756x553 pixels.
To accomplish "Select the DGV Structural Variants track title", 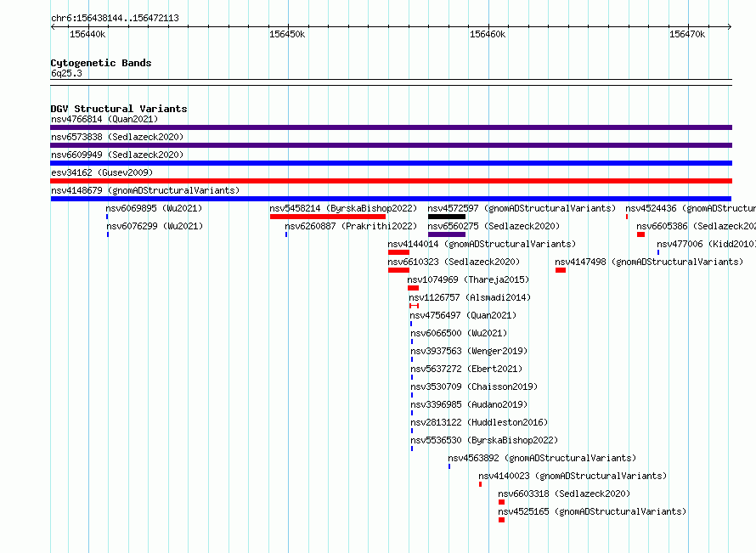I will (x=119, y=109).
